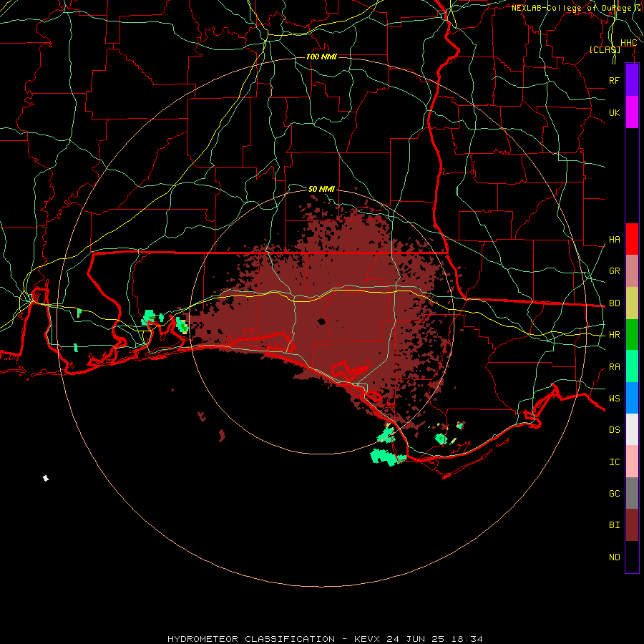The width and height of the screenshot is (644, 644).
Task: Select the light pink IC legend swatch
Action: click(632, 462)
